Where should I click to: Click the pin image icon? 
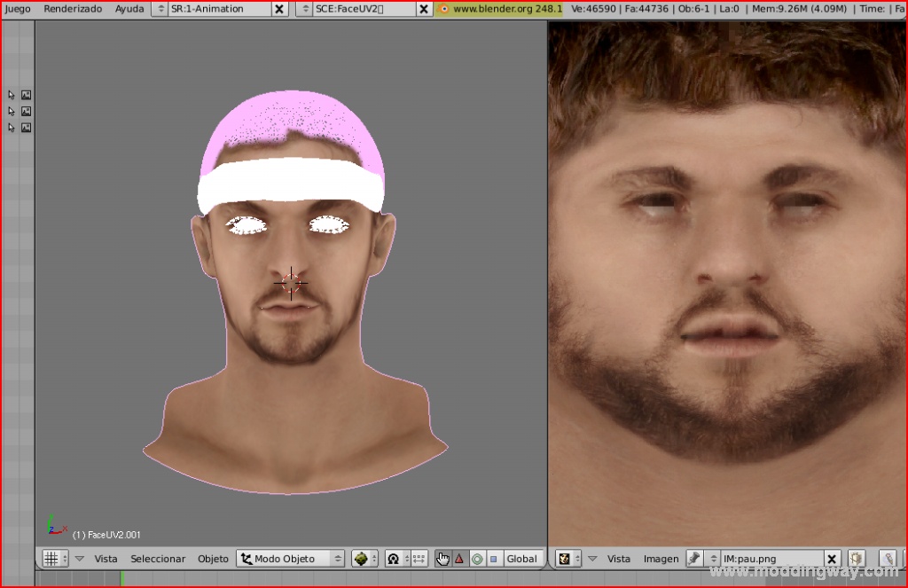694,559
